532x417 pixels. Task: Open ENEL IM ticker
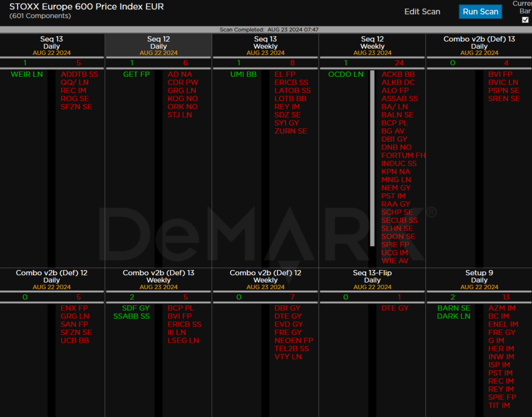click(503, 325)
